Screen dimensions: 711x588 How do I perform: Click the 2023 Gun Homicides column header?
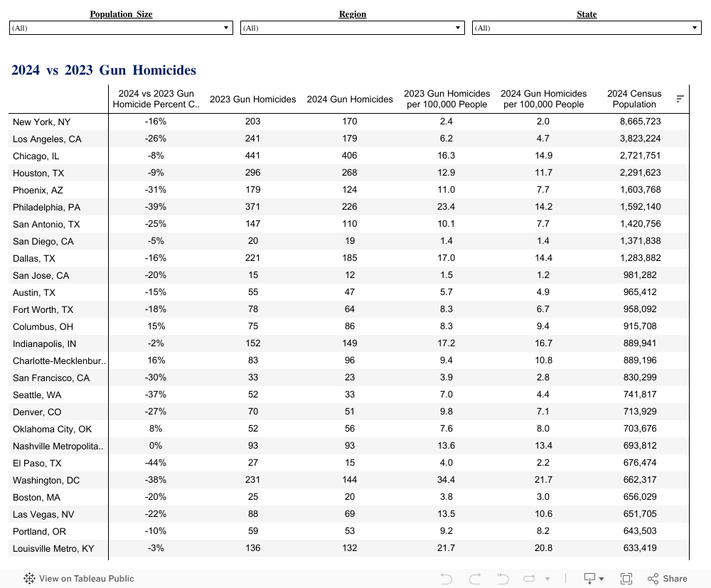[252, 99]
